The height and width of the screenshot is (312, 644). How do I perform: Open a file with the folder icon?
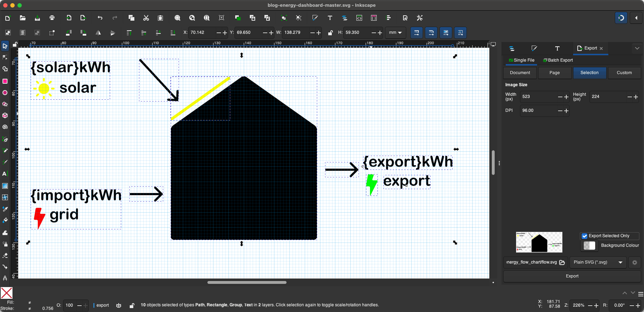tap(22, 18)
